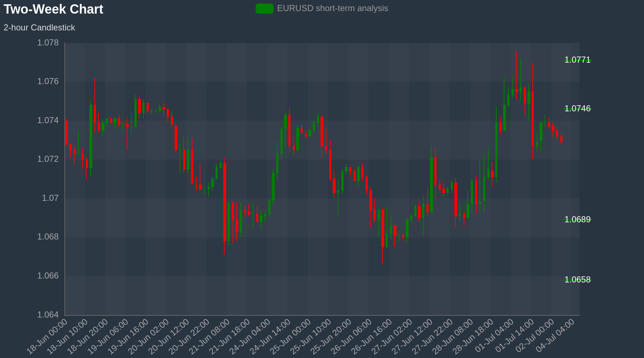This screenshot has height=358, width=644.
Task: Click the 1.066 y-axis label
Action: 48,276
